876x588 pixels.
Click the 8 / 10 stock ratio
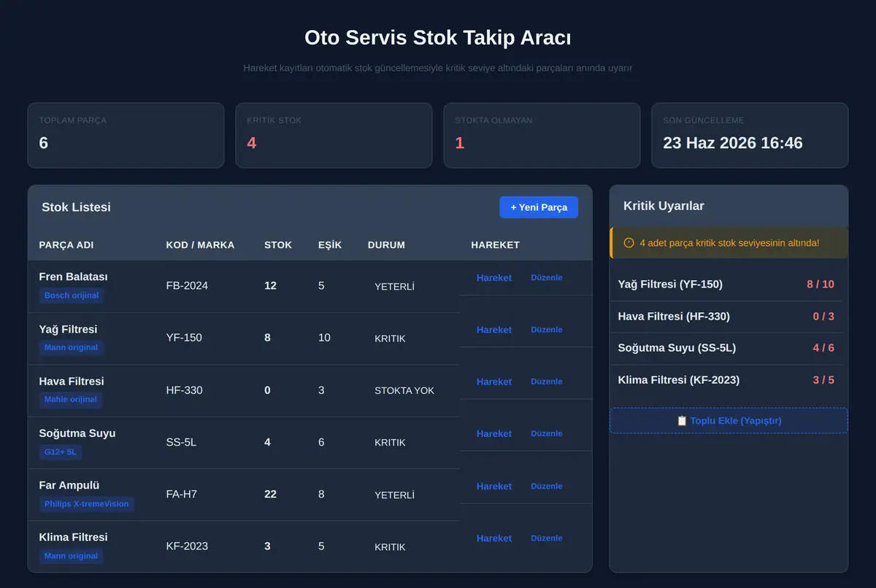click(x=821, y=285)
